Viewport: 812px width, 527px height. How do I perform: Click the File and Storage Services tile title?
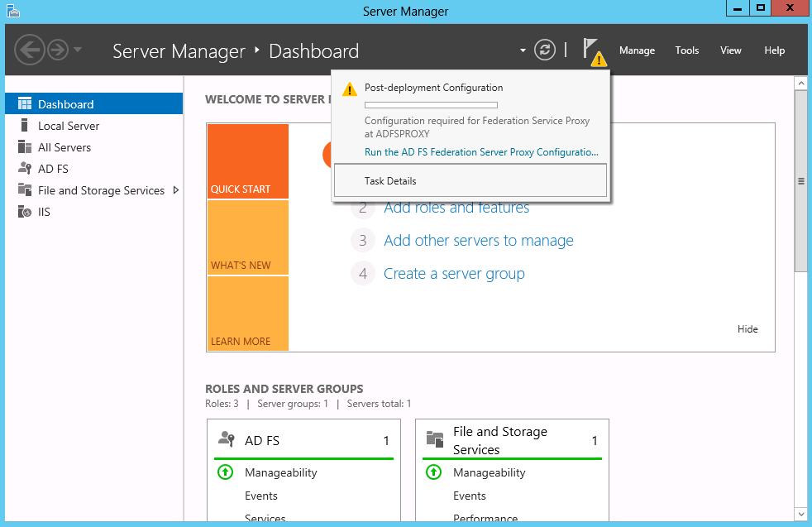500,440
